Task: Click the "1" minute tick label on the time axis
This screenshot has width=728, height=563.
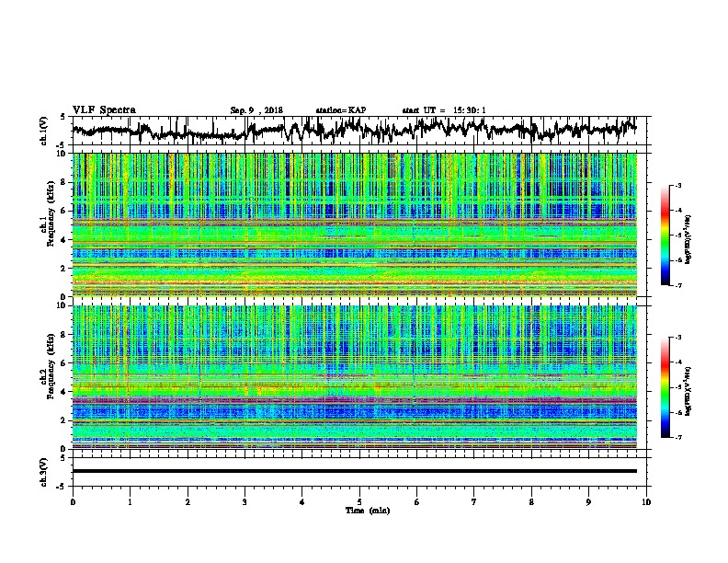Action: point(130,502)
